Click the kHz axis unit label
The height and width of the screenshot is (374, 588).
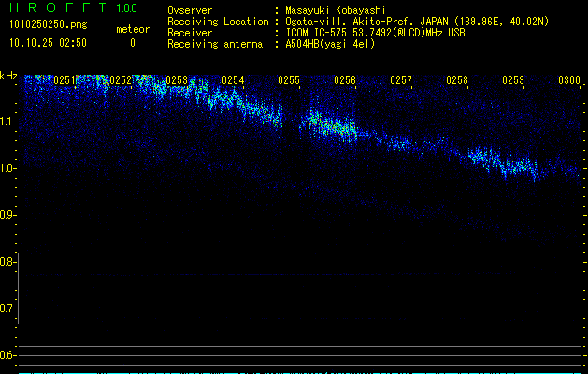tap(8, 76)
